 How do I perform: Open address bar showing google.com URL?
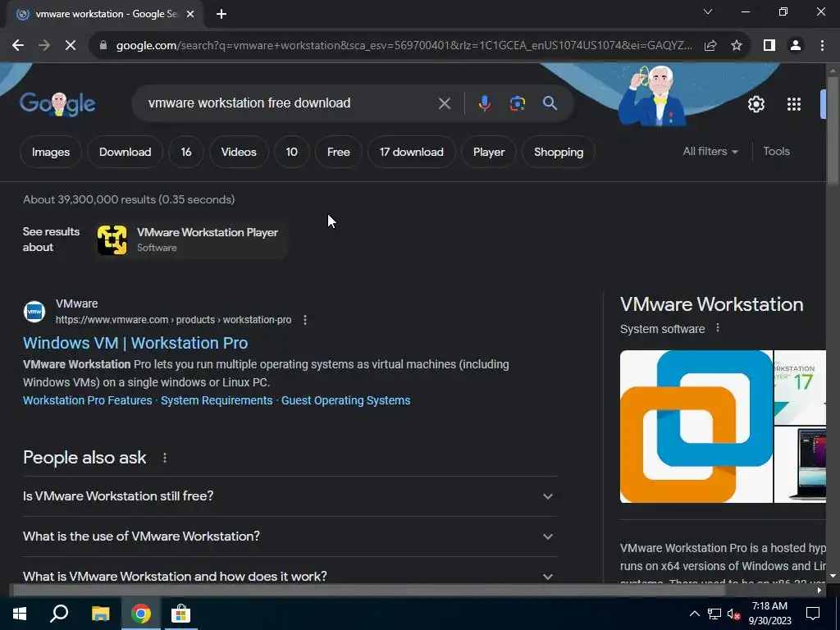click(x=404, y=46)
